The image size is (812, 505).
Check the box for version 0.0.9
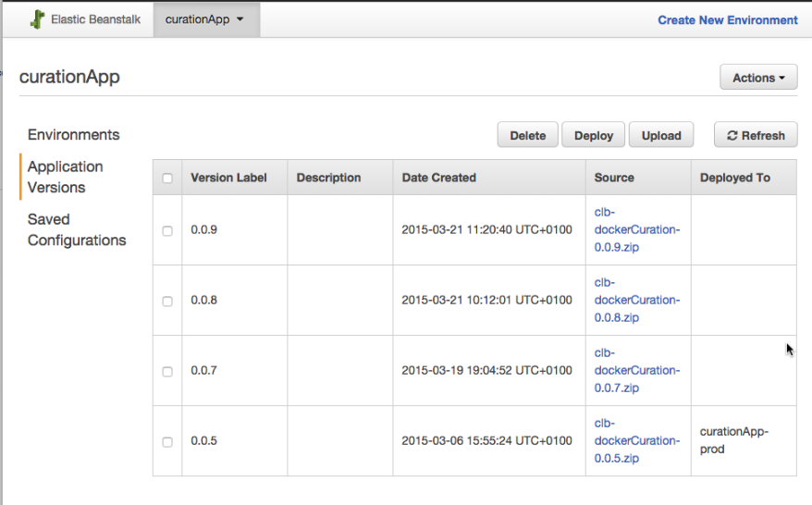click(x=167, y=230)
